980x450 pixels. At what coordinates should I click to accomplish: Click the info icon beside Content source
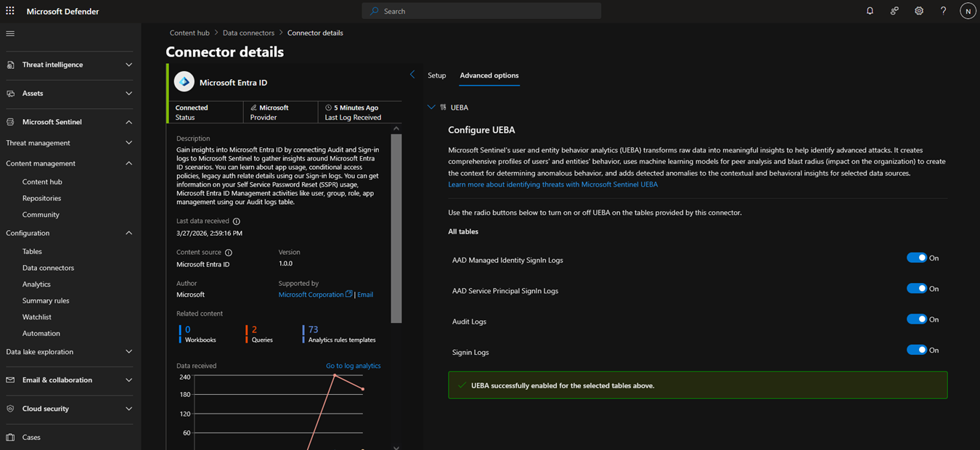tap(229, 253)
